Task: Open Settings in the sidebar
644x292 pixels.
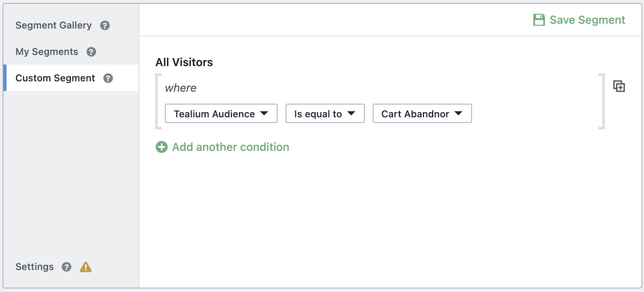Action: pyautogui.click(x=35, y=267)
